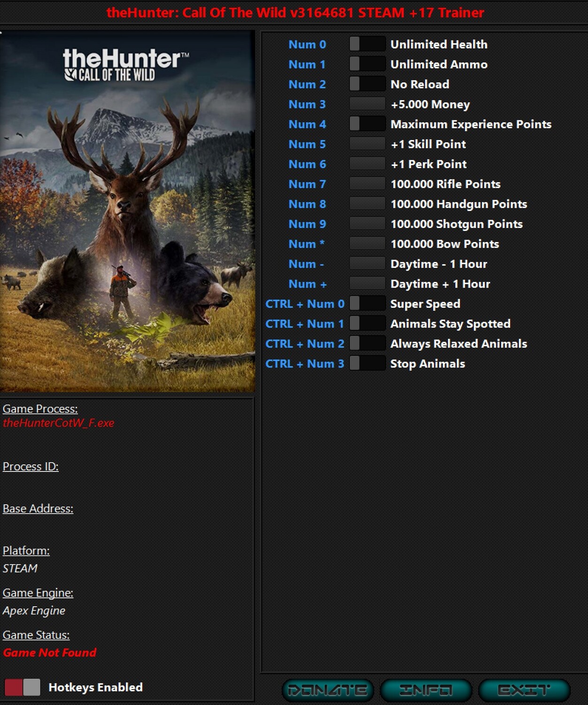588x705 pixels.
Task: Toggle Unlimited Ammo on
Action: [x=367, y=64]
